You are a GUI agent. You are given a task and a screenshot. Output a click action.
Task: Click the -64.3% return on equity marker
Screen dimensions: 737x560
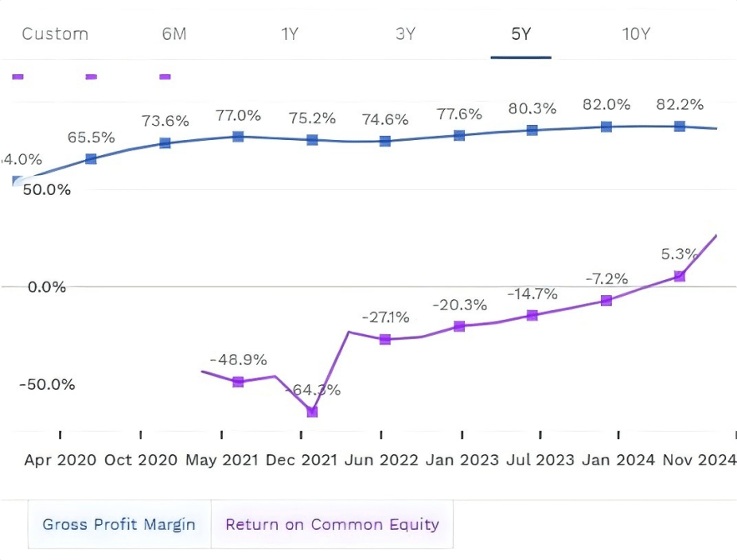[312, 411]
